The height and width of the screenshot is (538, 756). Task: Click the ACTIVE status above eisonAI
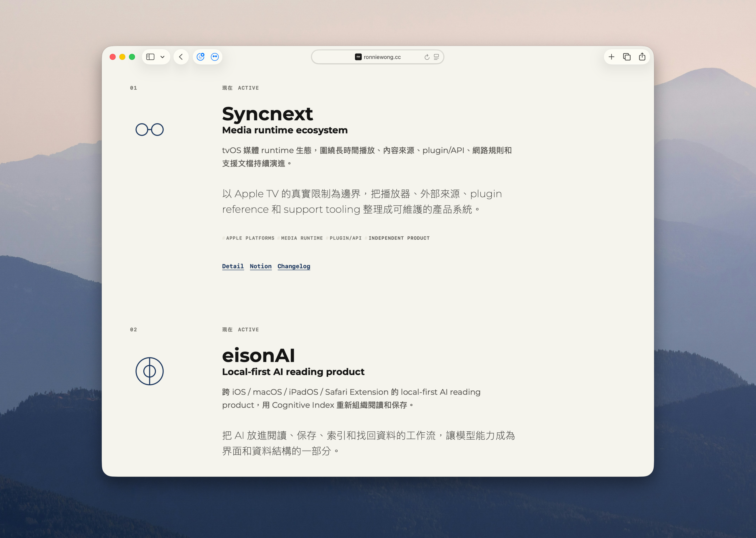[x=248, y=330]
